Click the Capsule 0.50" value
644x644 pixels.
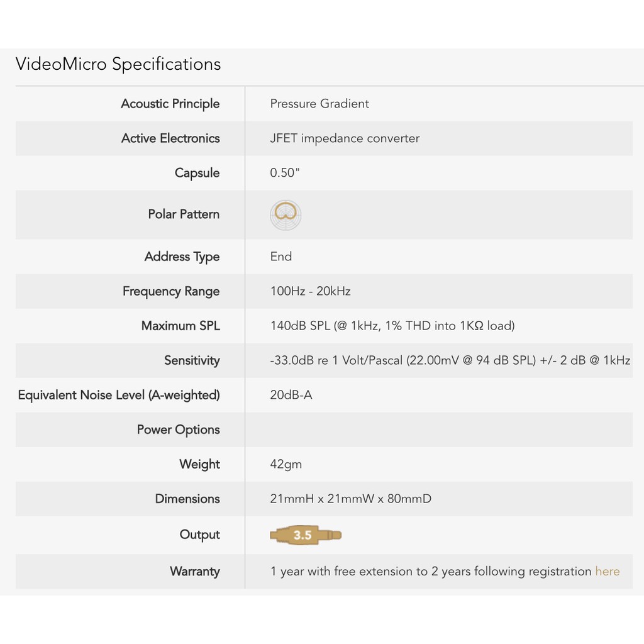(285, 173)
